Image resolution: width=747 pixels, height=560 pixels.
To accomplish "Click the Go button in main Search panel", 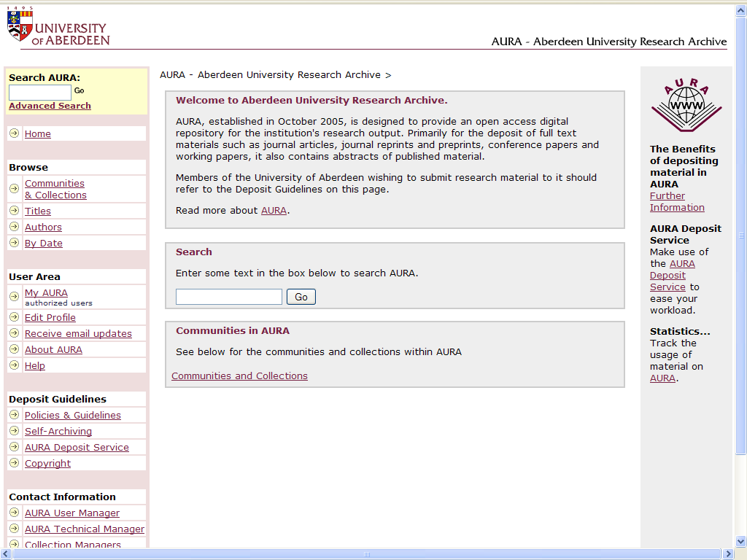I will [301, 297].
